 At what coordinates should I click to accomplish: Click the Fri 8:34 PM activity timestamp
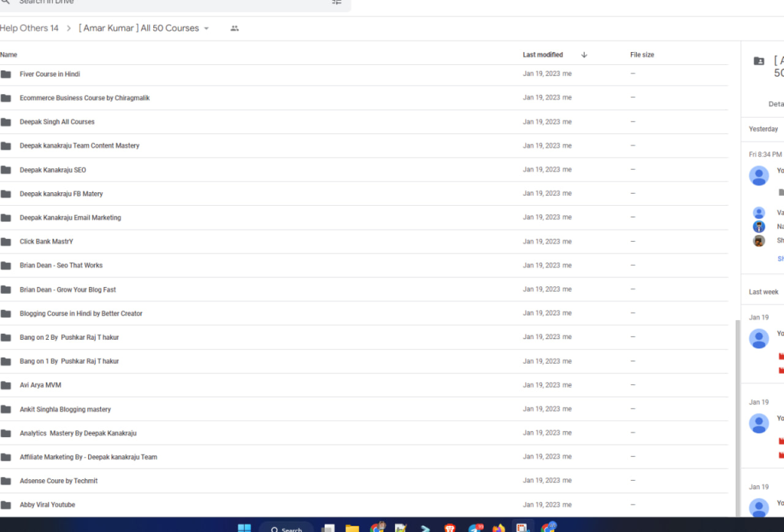765,155
